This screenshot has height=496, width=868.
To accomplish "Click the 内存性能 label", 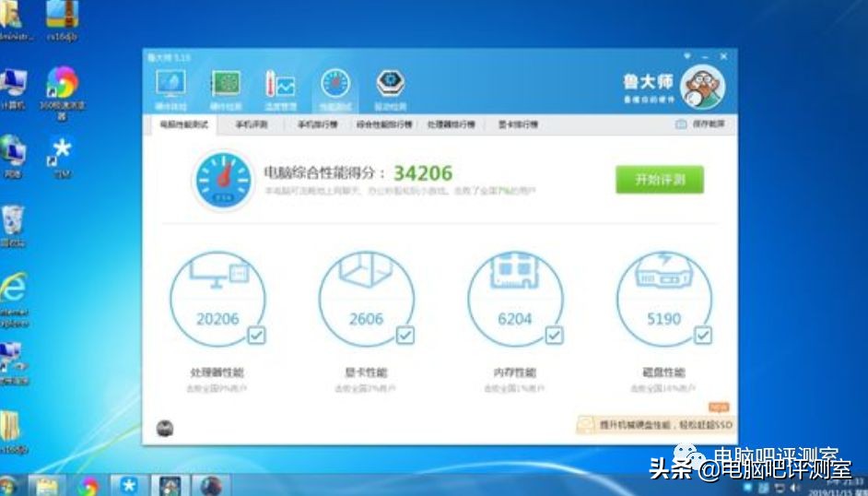I will (515, 372).
